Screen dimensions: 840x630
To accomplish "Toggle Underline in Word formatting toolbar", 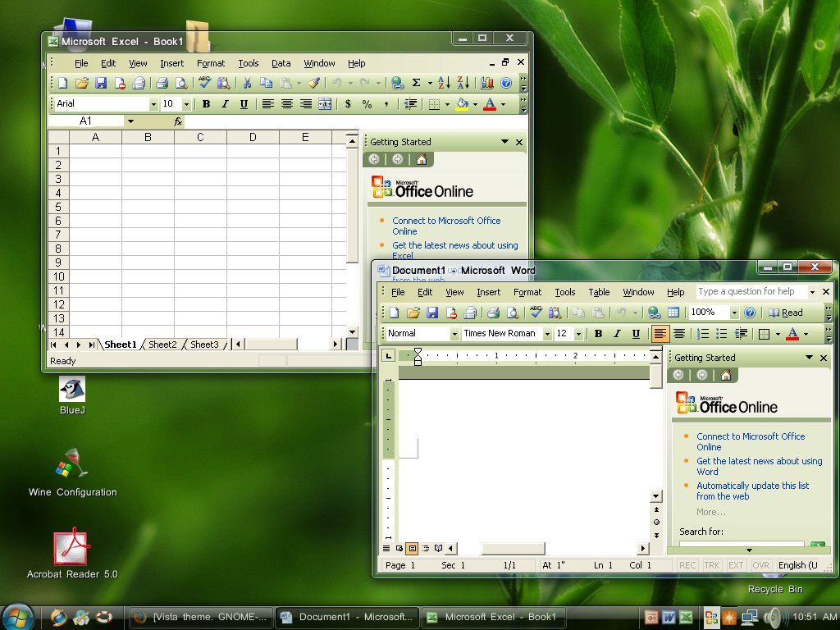I will 636,334.
